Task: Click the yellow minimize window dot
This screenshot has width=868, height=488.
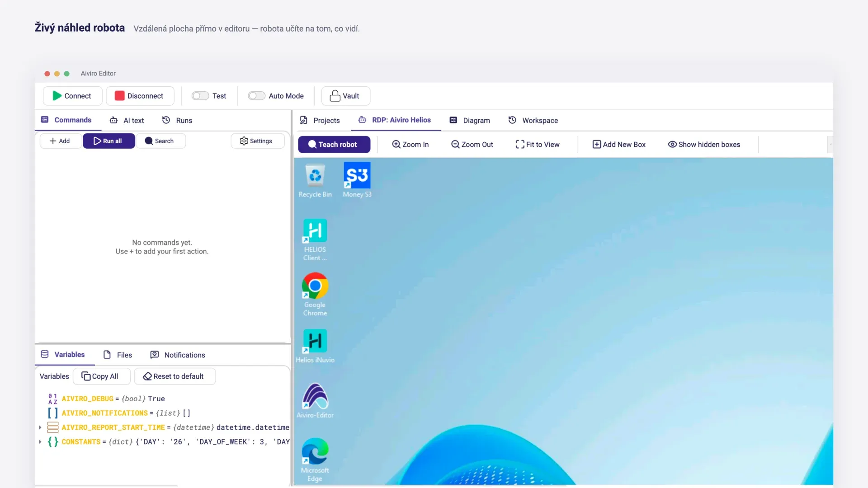Action: [57, 74]
